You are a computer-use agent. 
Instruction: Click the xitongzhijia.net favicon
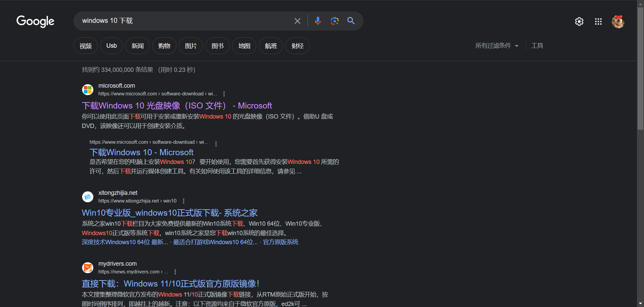click(x=88, y=197)
